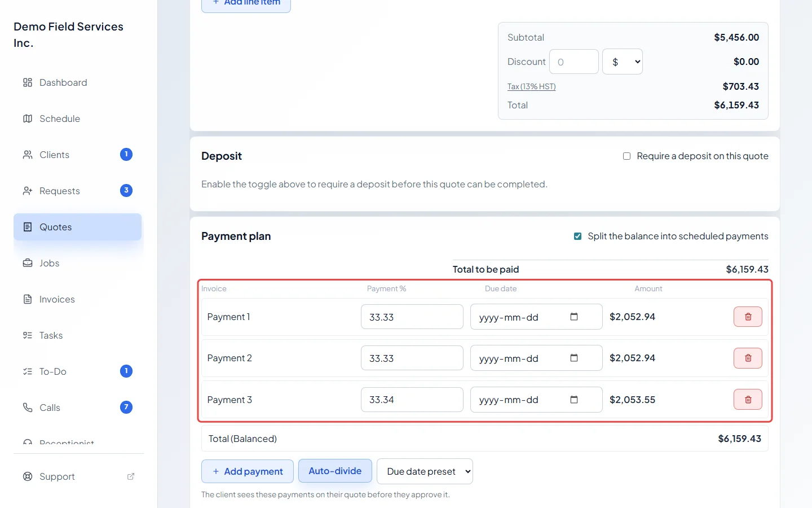Click the Requests badge showing 3

tap(126, 190)
